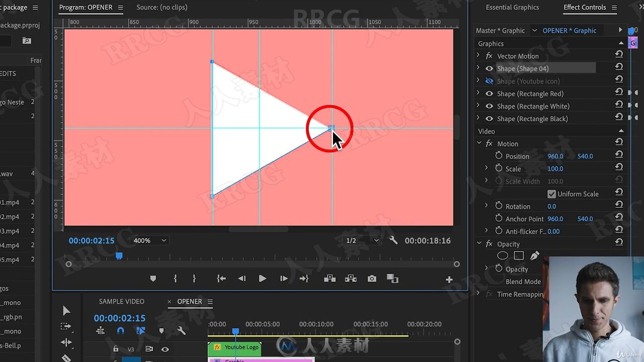Toggle Anchor Point animation stopwatch

499,219
